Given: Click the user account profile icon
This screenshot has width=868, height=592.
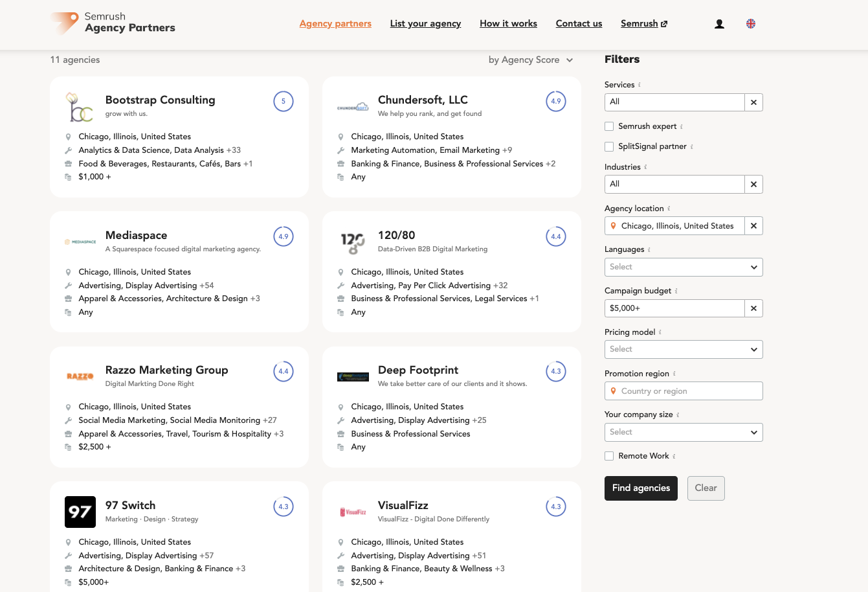Looking at the screenshot, I should (x=719, y=24).
